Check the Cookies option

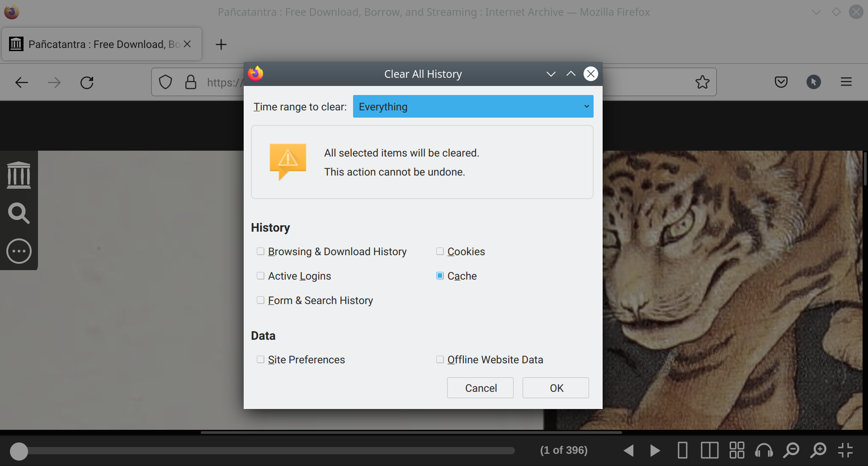coord(440,252)
